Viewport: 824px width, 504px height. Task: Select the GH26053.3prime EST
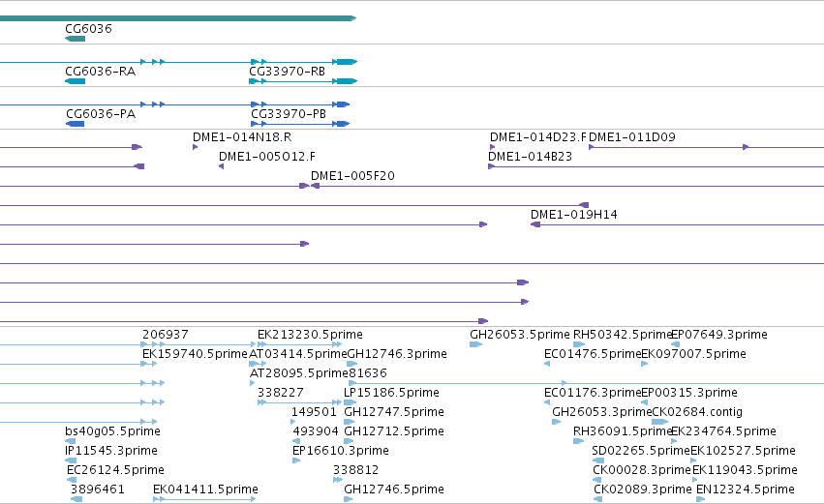click(601, 412)
